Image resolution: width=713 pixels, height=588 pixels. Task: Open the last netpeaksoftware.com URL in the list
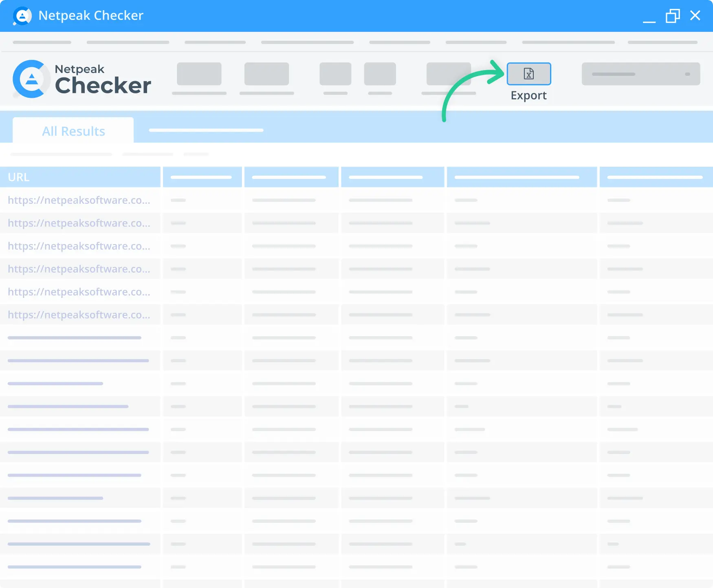[79, 315]
